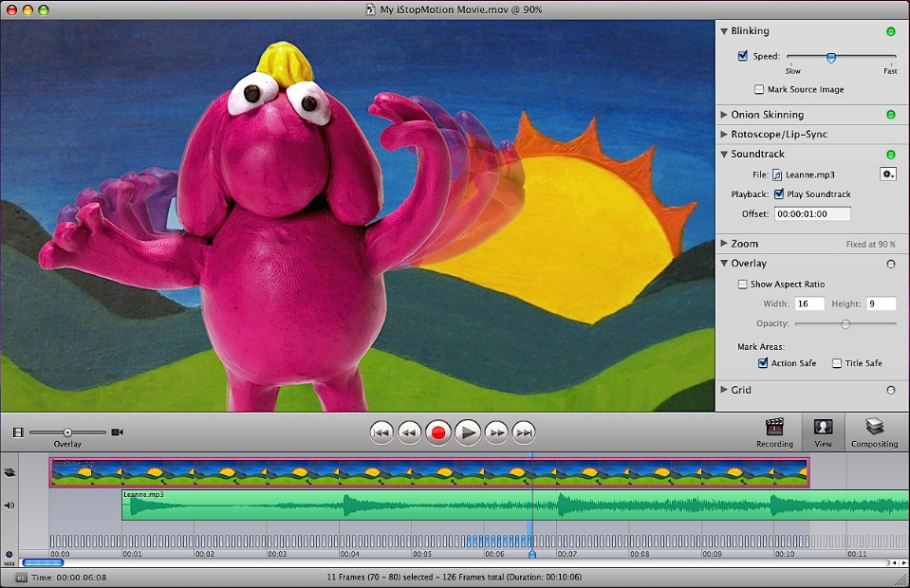Image resolution: width=910 pixels, height=588 pixels.
Task: Disable the Blinking Speed checkbox
Action: [x=743, y=56]
